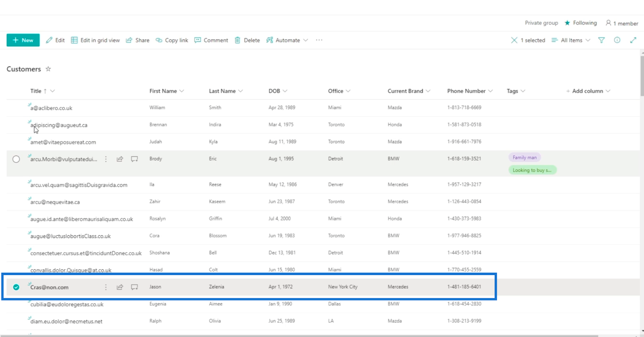Open the All Items view switcher
Screen dimensions: 644x337
[571, 40]
